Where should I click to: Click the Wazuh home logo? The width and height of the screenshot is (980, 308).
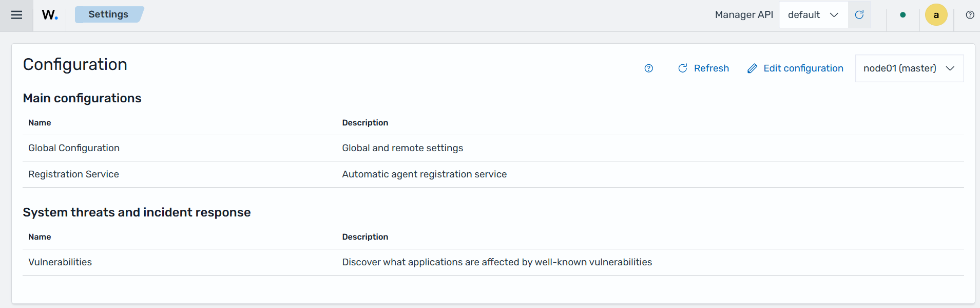pos(50,15)
